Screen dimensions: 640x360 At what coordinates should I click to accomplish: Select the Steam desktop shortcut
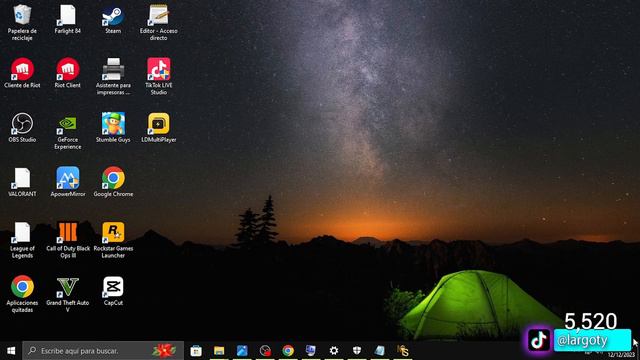click(113, 19)
